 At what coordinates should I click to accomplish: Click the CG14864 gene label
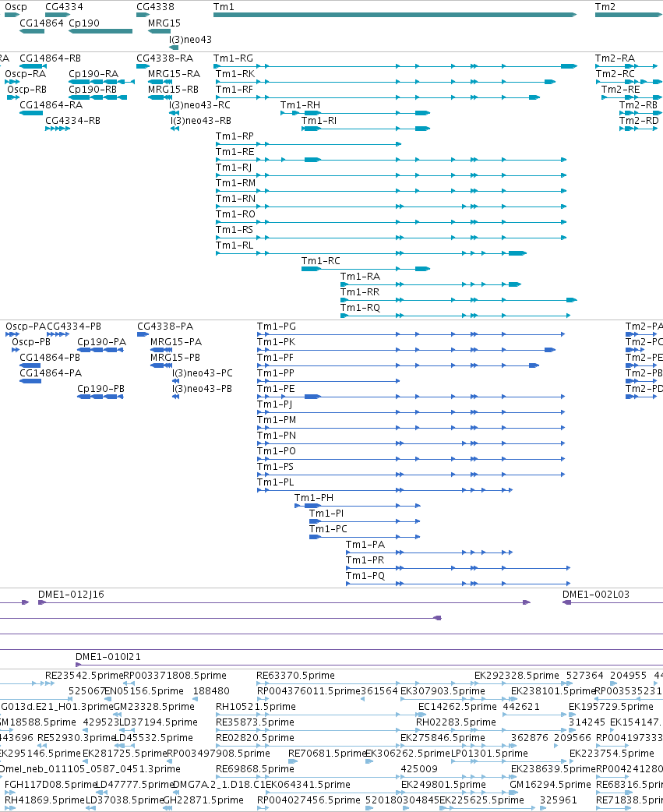[41, 23]
